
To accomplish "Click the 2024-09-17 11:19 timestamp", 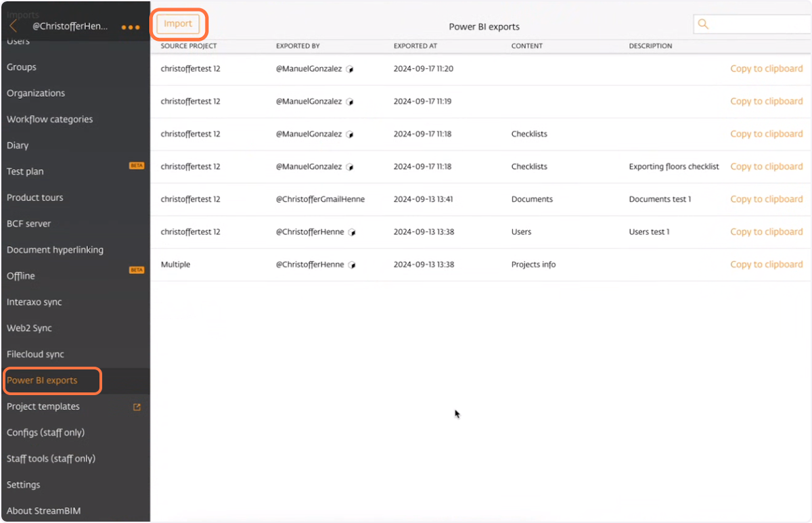I will click(423, 101).
